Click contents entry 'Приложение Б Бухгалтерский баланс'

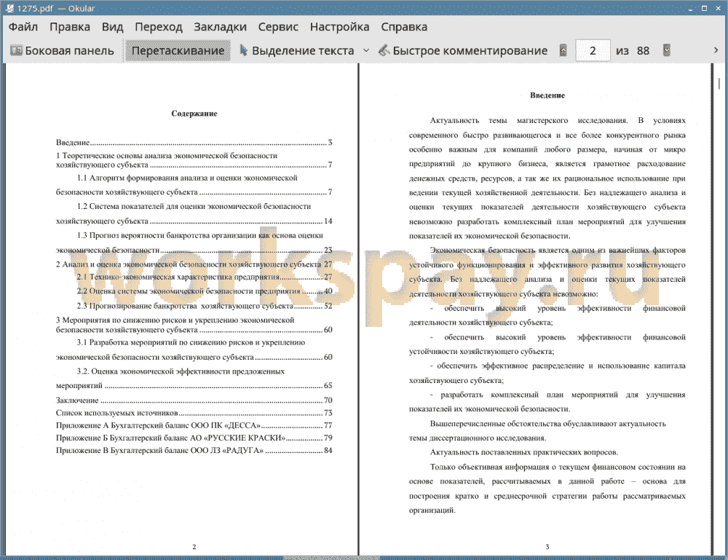point(194,438)
